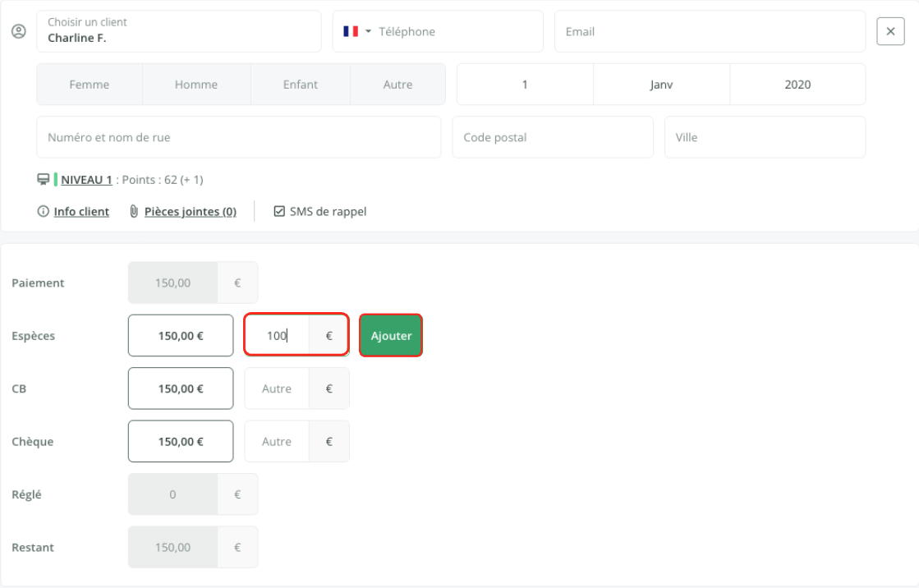919x588 pixels.
Task: Click the client profile avatar icon
Action: click(19, 31)
